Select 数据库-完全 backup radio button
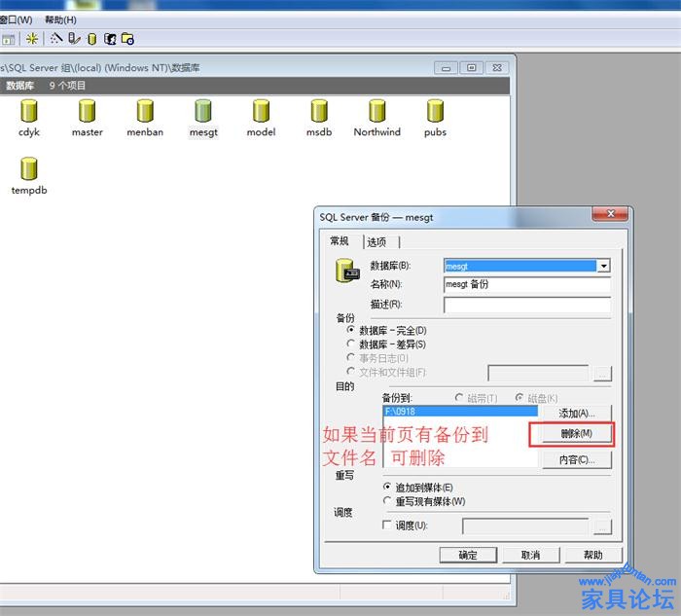Screen dimensions: 681x616 click(x=350, y=330)
